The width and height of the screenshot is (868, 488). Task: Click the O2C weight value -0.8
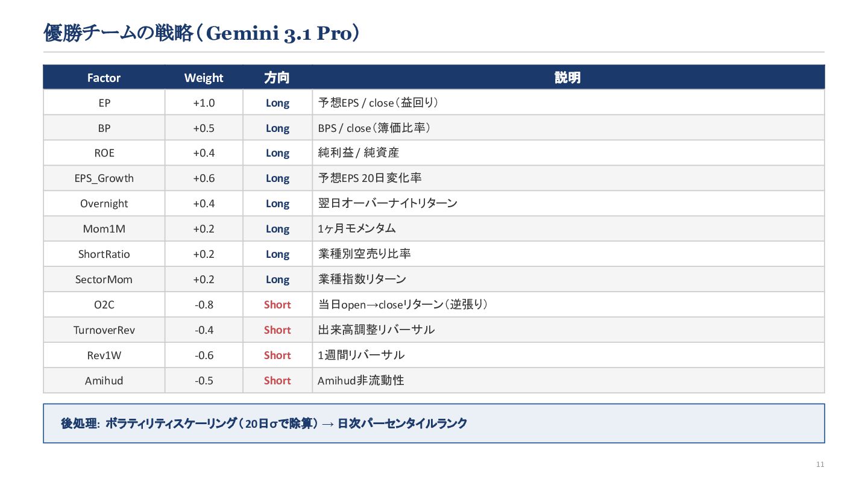(204, 305)
